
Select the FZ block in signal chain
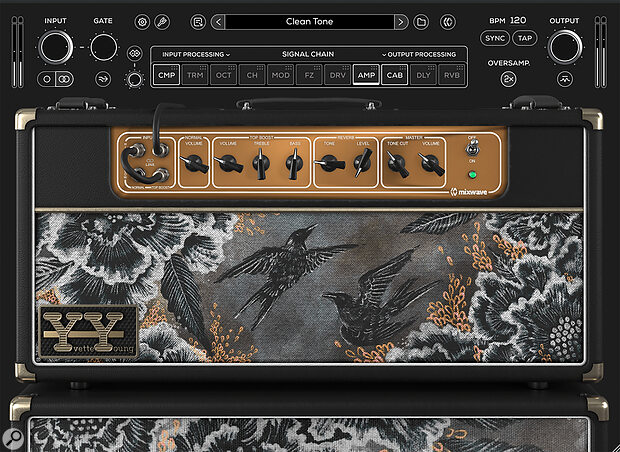[x=309, y=75]
